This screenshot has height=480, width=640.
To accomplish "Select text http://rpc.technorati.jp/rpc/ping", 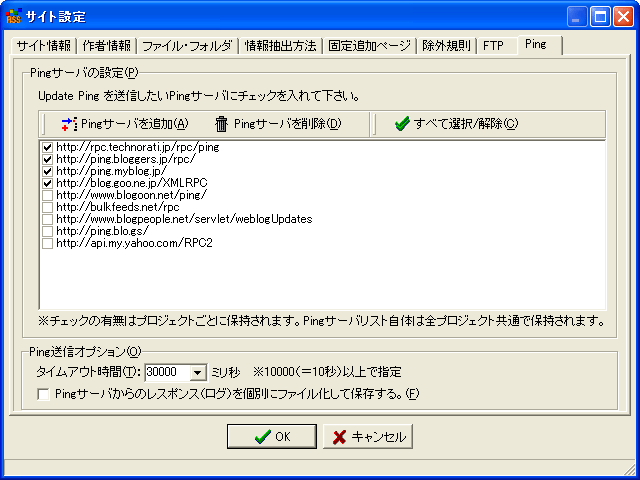I will [x=138, y=147].
